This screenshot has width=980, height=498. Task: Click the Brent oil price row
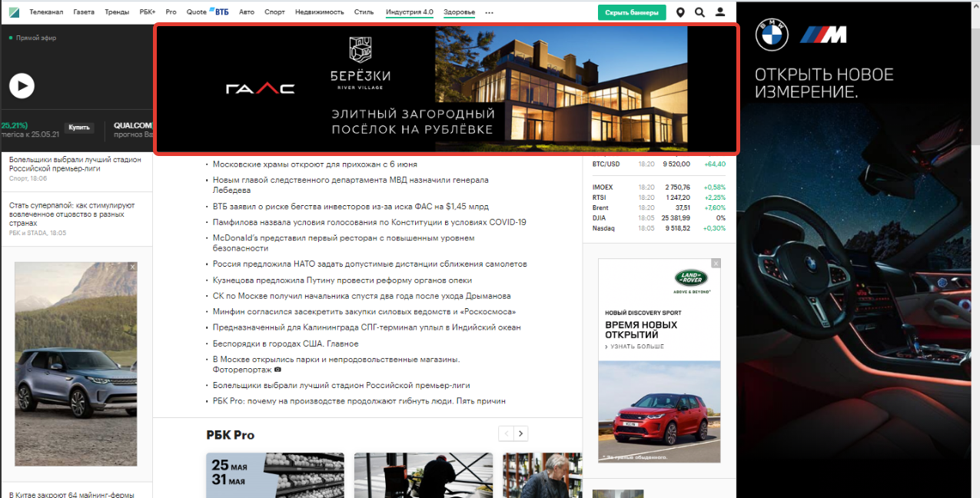pos(659,207)
